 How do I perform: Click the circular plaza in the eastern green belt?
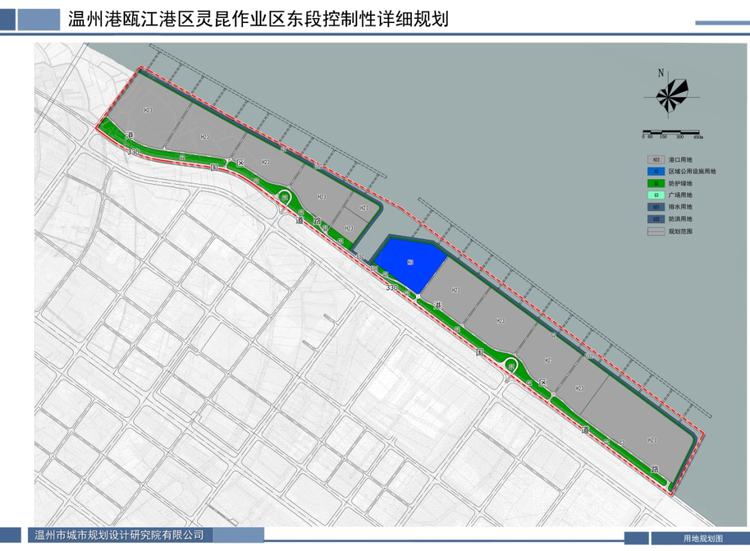[x=511, y=367]
